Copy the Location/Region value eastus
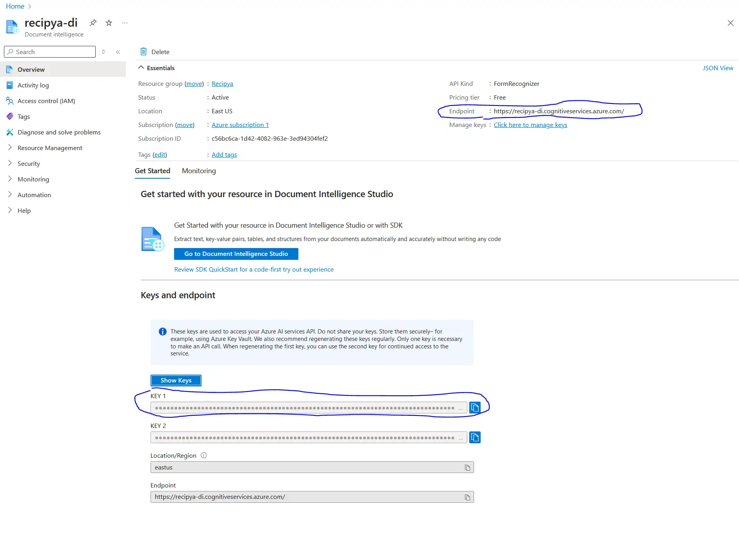The image size is (739, 560). 467,468
